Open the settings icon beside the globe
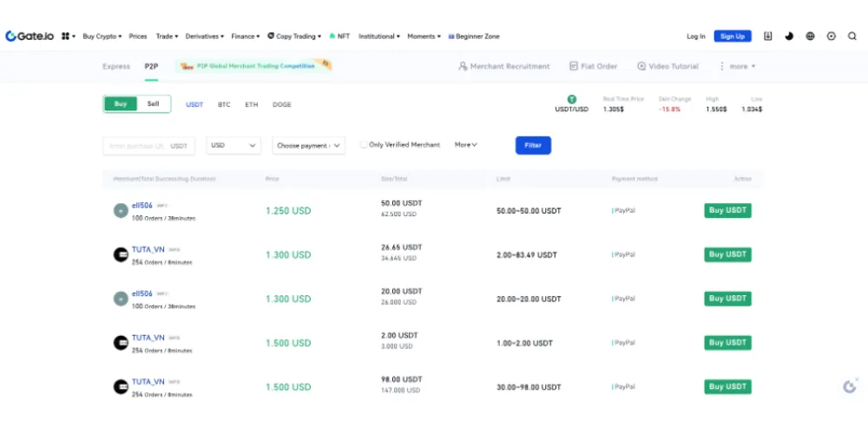The image size is (868, 434). pos(832,36)
